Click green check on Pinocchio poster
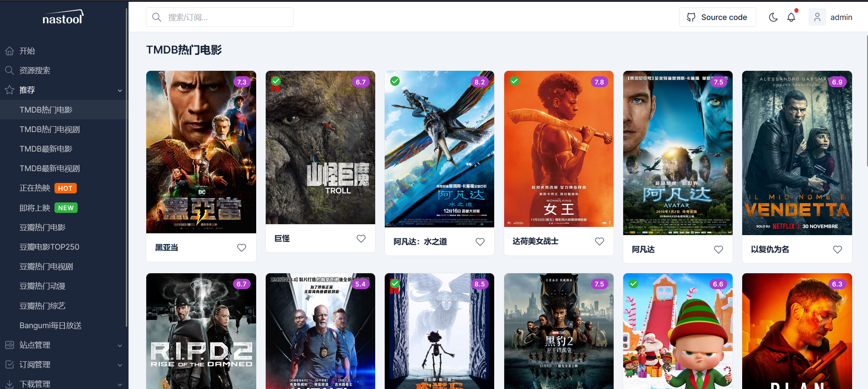 pos(395,284)
